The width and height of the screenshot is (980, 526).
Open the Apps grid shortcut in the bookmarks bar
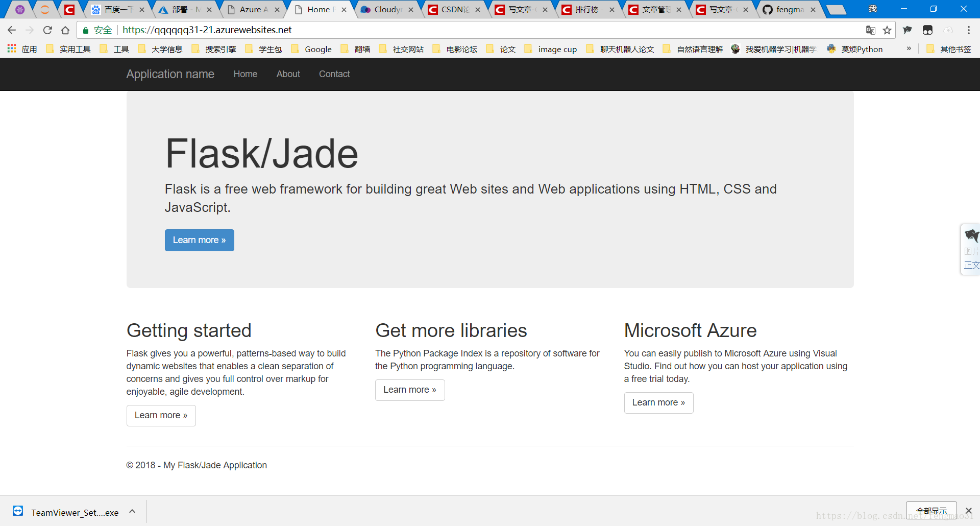click(x=22, y=49)
